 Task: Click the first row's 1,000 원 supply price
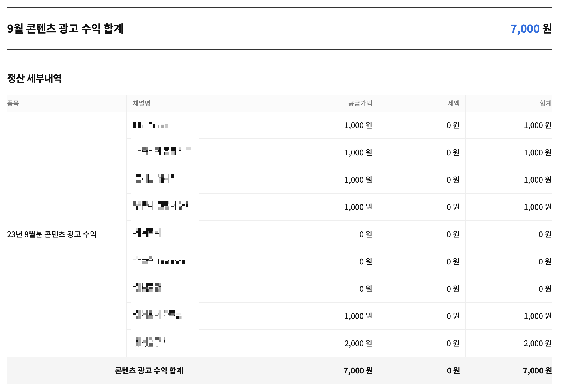pos(358,125)
